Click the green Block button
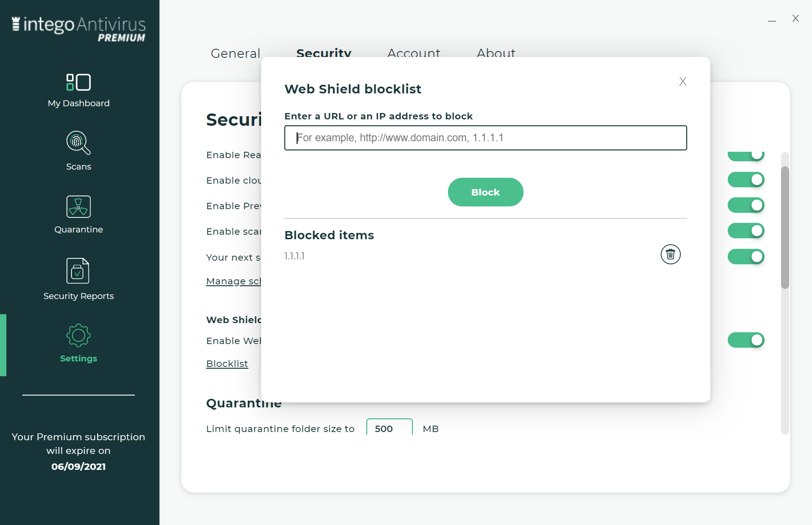 tap(486, 192)
